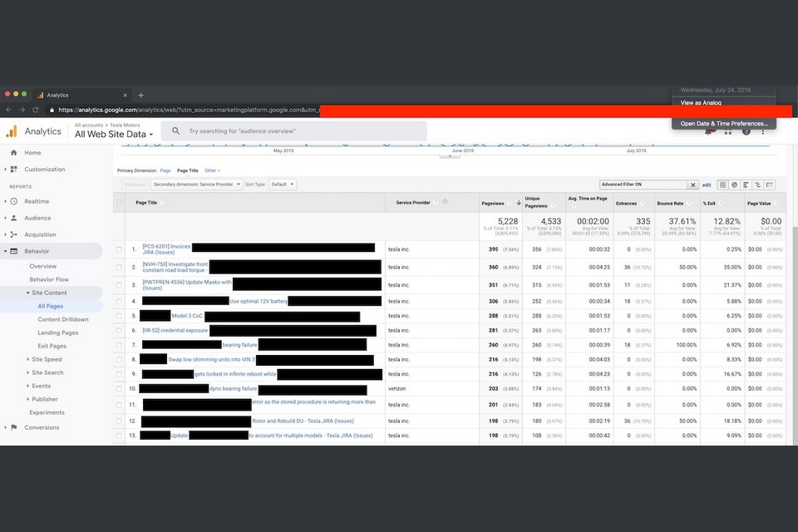The image size is (798, 532).
Task: Expand the Realtime section arrow
Action: pos(5,201)
